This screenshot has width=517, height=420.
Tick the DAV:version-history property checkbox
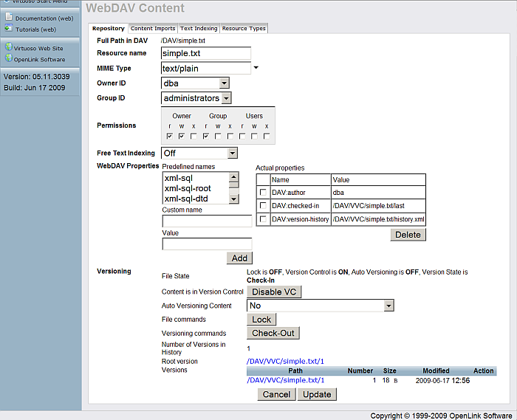click(263, 219)
